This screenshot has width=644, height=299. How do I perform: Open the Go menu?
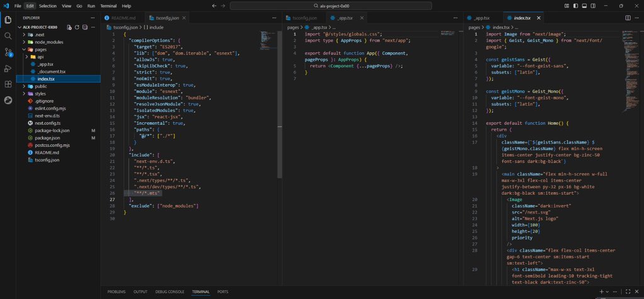[x=79, y=6]
